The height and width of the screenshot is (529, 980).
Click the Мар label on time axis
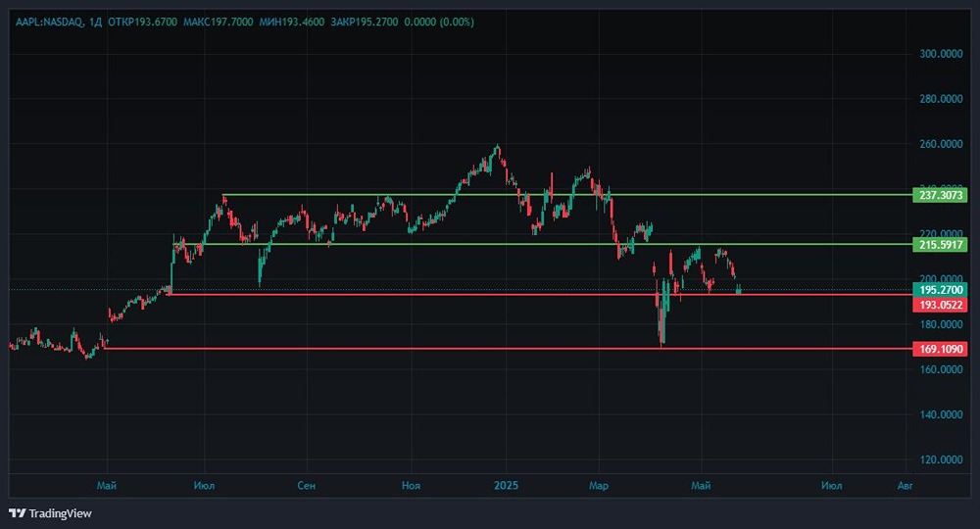(598, 485)
